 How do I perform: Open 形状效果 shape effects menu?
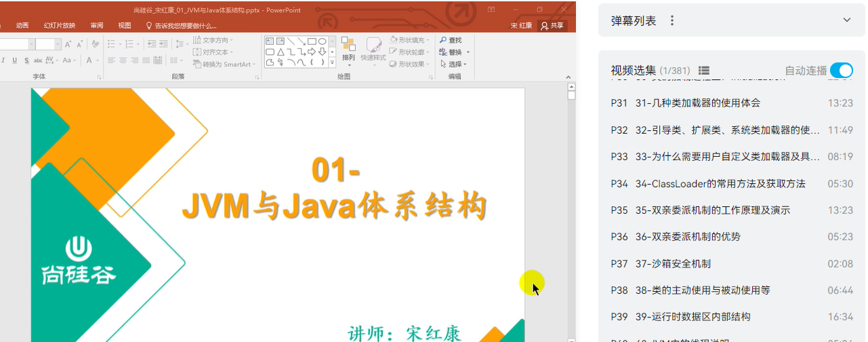(409, 64)
